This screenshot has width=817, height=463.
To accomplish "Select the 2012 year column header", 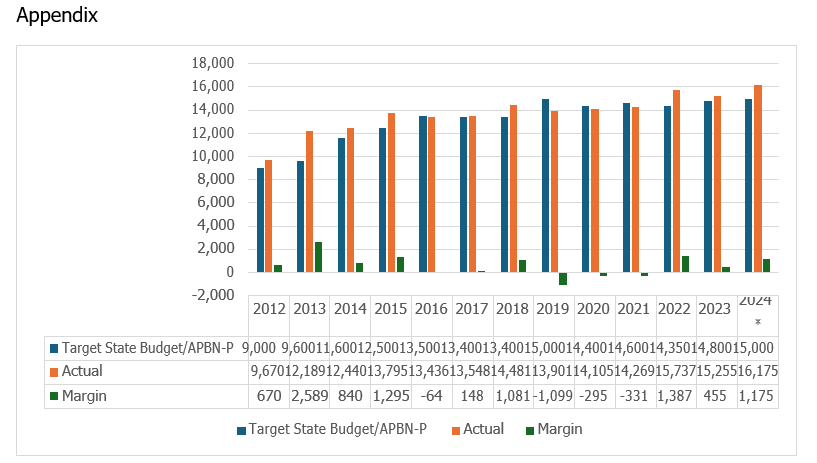I will pos(268,310).
